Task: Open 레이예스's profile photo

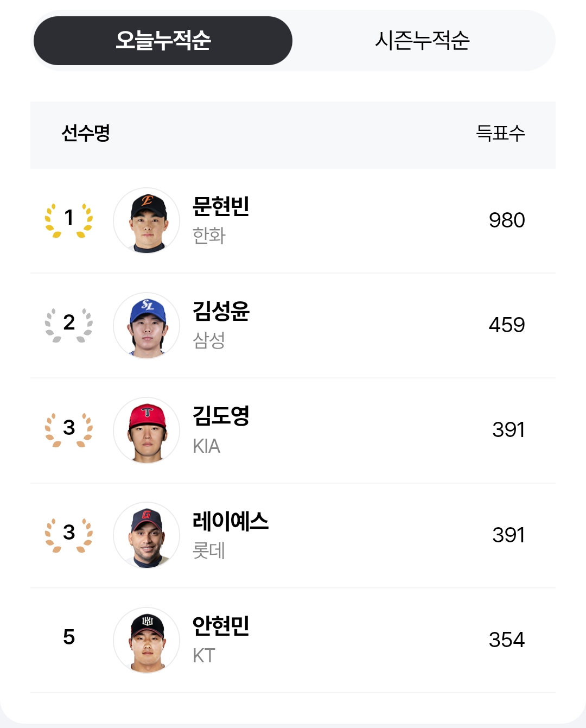Action: (146, 535)
